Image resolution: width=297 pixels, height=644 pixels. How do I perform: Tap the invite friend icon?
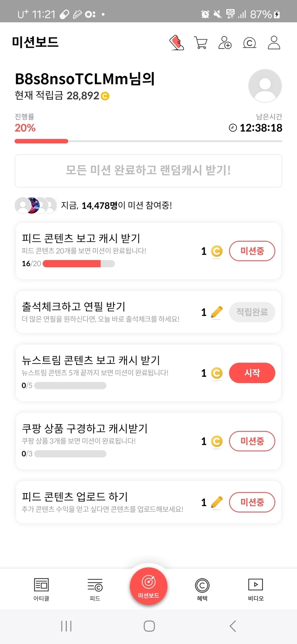click(225, 43)
